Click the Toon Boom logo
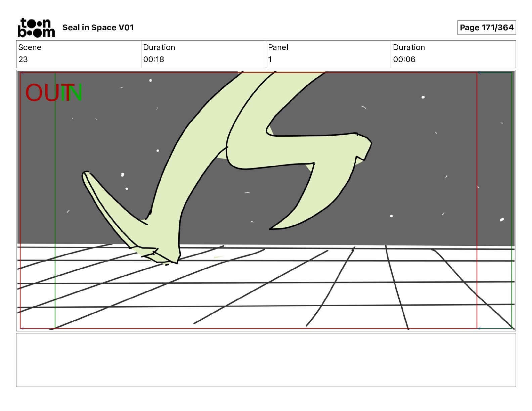The image size is (532, 411). (x=36, y=28)
